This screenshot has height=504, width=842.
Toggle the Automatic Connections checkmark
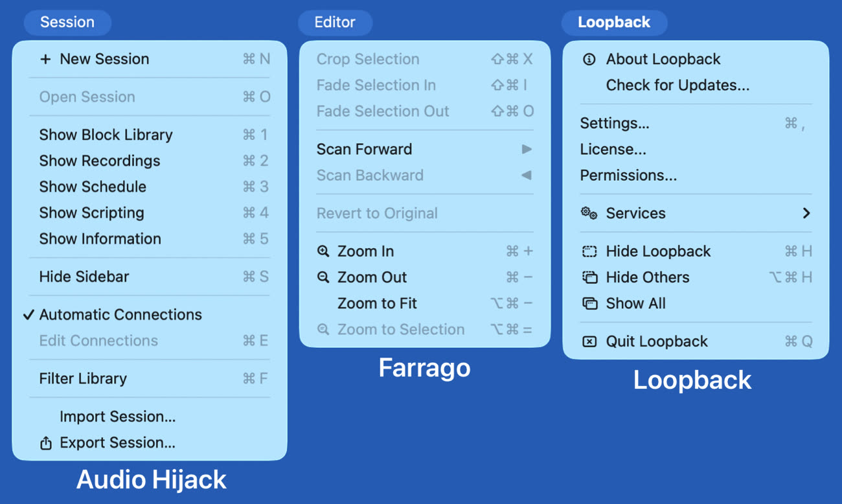click(x=28, y=315)
